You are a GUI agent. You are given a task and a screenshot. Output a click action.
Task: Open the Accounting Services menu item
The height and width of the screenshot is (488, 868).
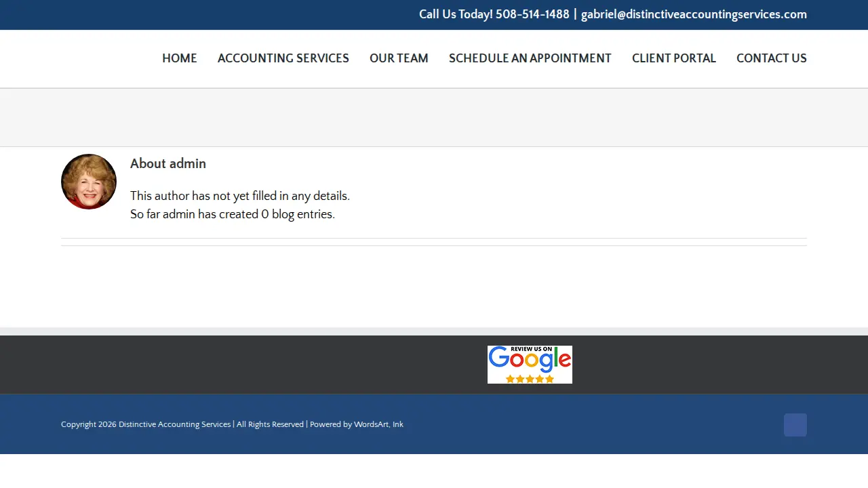tap(283, 58)
